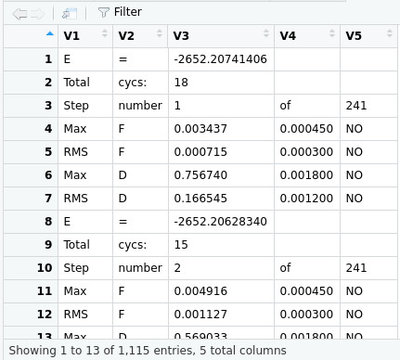Select cell with value -2652.20741406
Viewport: 400px width, 360px height.
click(x=221, y=59)
